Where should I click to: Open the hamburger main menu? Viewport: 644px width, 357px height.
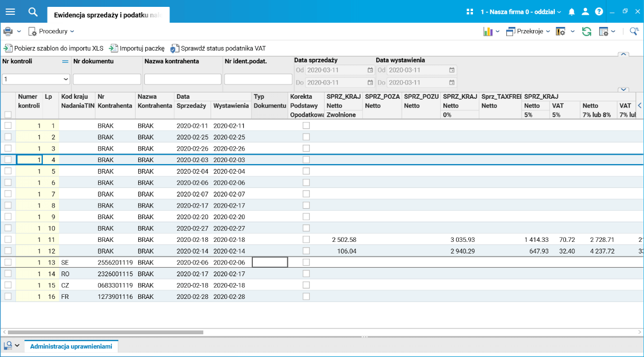point(10,12)
